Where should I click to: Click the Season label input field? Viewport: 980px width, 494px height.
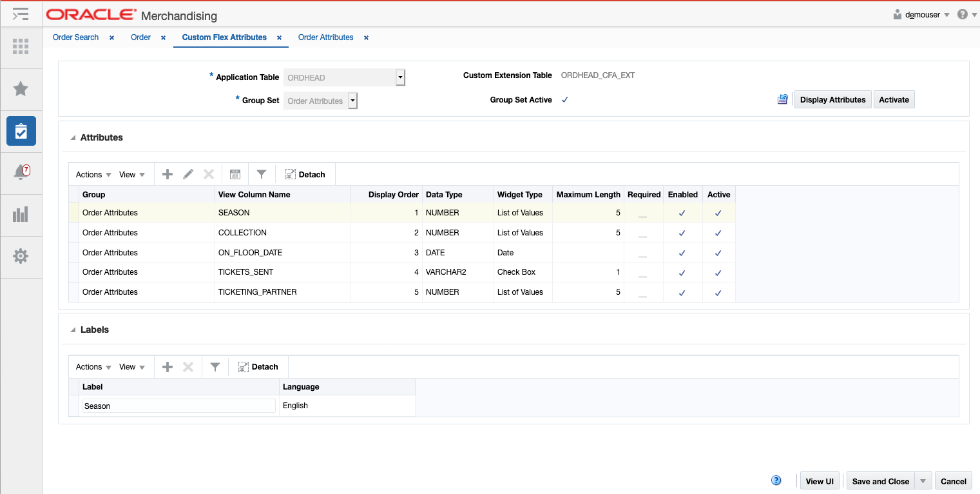point(178,406)
